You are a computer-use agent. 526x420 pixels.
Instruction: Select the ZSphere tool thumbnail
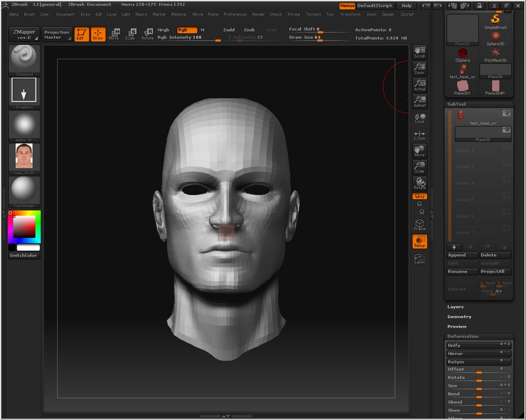(x=463, y=54)
